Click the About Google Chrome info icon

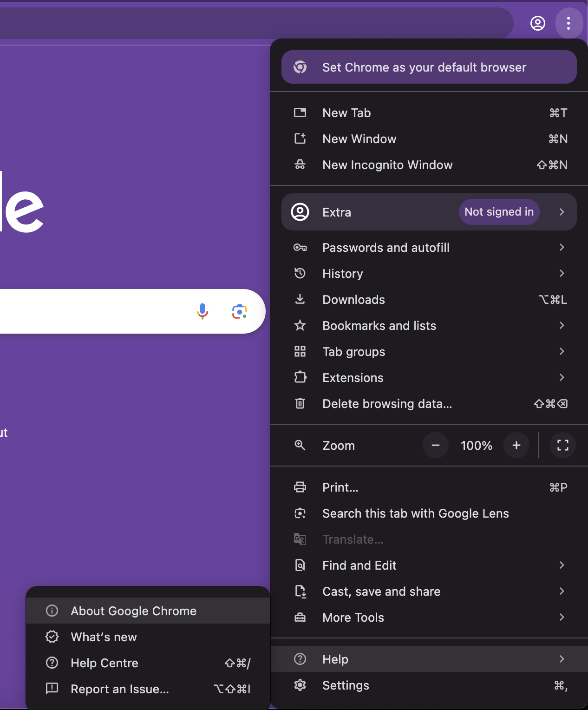[x=52, y=611]
